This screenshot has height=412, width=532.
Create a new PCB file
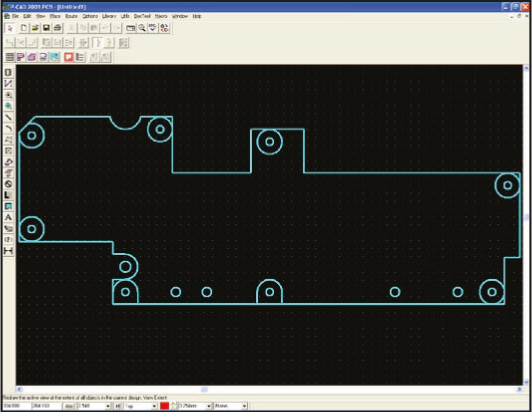(x=24, y=28)
